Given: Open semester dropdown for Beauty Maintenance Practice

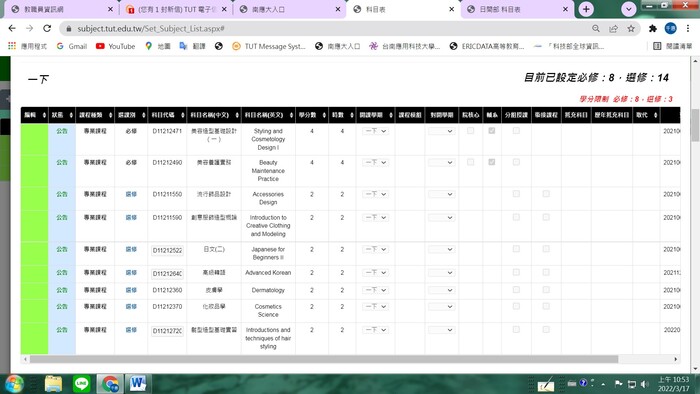Looking at the screenshot, I should coord(375,162).
